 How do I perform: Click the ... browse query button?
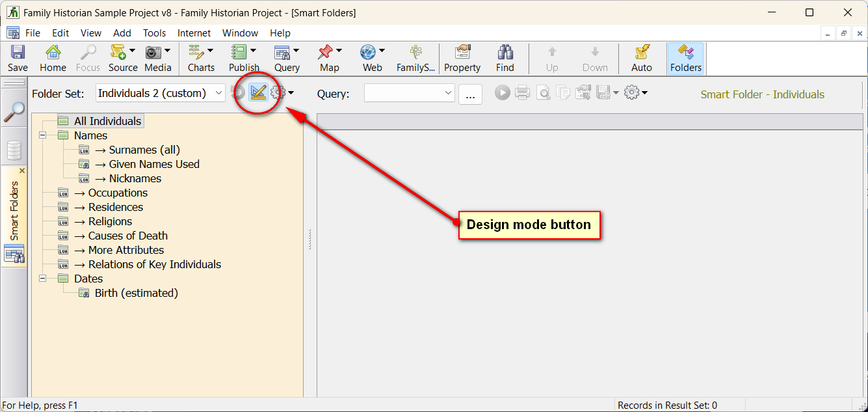tap(470, 94)
